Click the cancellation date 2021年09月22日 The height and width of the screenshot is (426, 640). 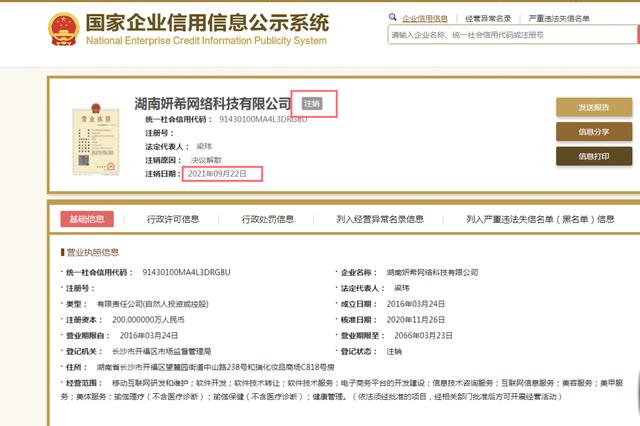pos(222,174)
